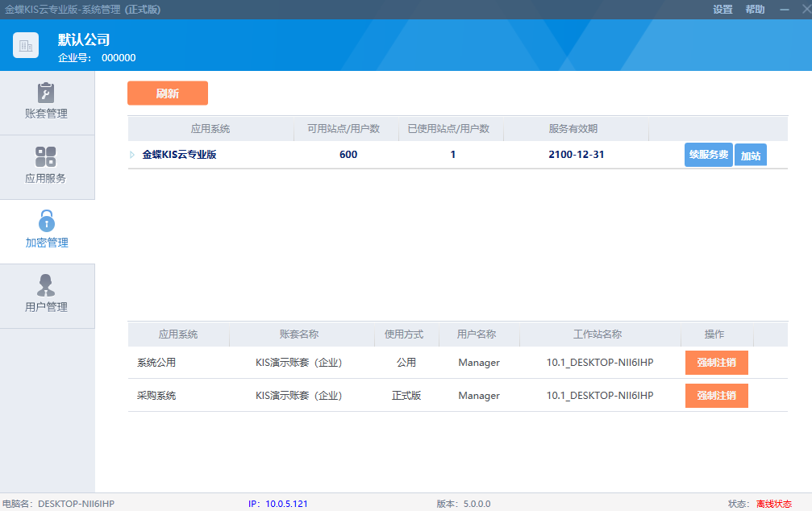The width and height of the screenshot is (812, 511).
Task: Click the 公用 usage mode cell
Action: [406, 363]
